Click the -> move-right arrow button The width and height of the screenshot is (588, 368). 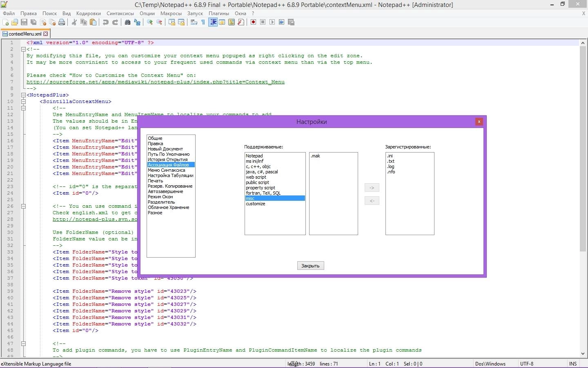click(372, 188)
